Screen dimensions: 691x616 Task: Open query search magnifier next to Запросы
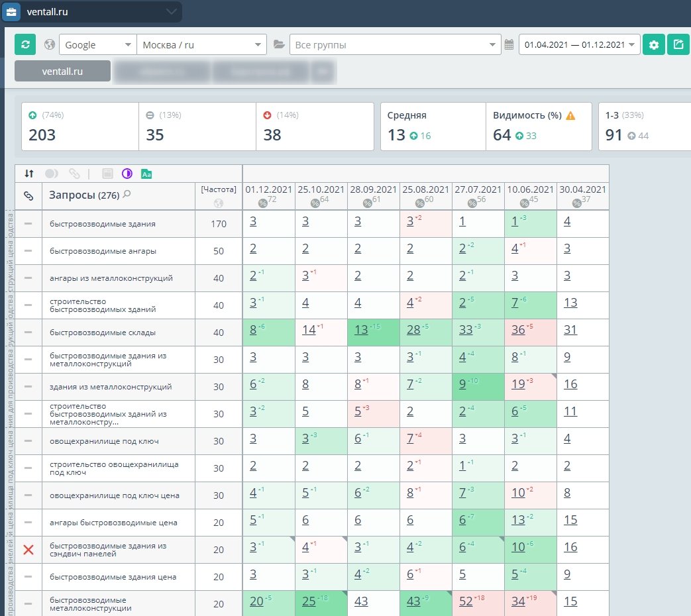[127, 195]
